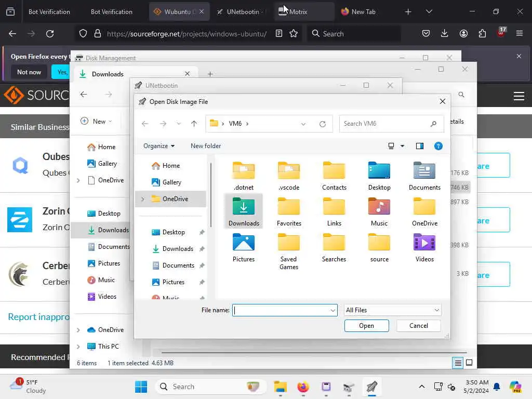532x399 pixels.
Task: Select the OneDrive folder in the file grid
Action: tap(424, 211)
